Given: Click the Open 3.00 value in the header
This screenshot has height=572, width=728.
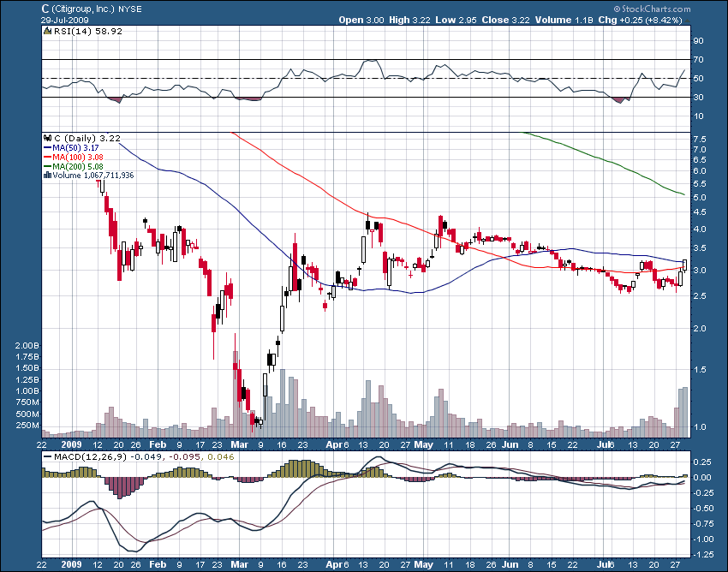Looking at the screenshot, I should pos(361,20).
